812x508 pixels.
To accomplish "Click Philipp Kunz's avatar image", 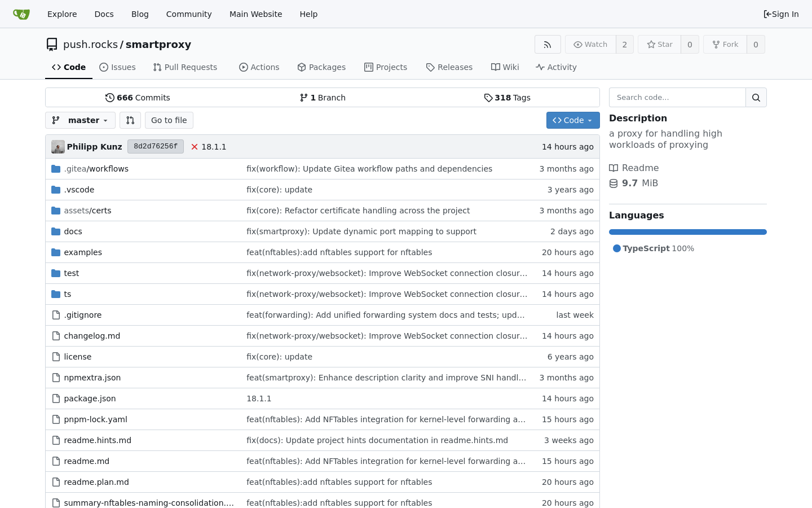I will [58, 147].
